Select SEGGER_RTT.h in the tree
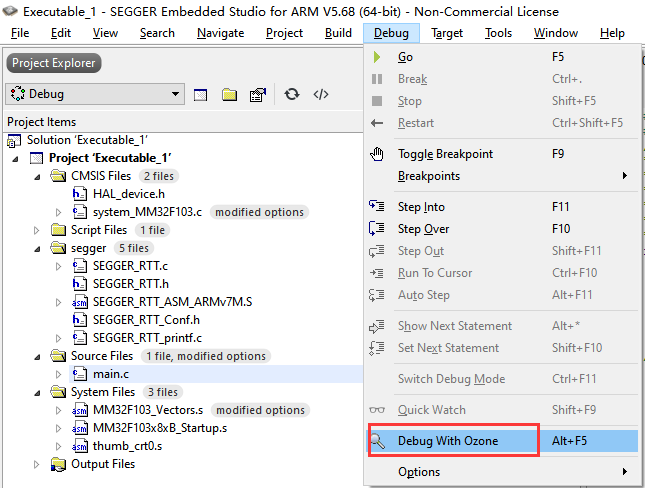The image size is (645, 488). coord(131,284)
